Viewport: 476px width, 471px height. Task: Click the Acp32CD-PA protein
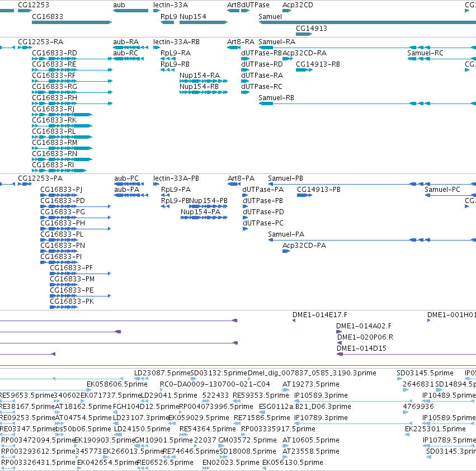[x=304, y=246]
